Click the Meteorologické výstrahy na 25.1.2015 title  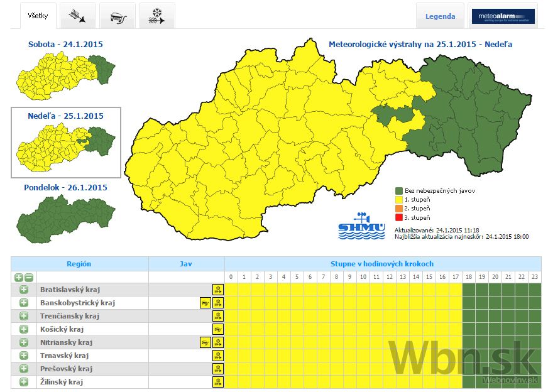pos(420,45)
